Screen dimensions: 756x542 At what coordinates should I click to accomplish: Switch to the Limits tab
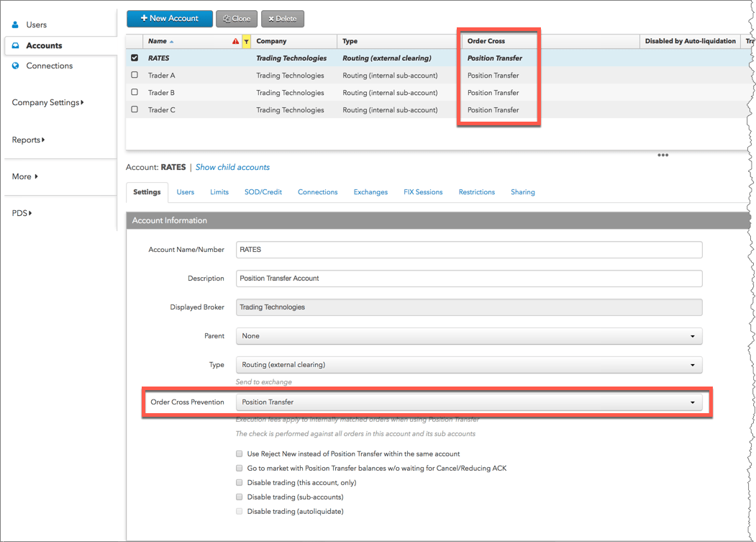(219, 192)
